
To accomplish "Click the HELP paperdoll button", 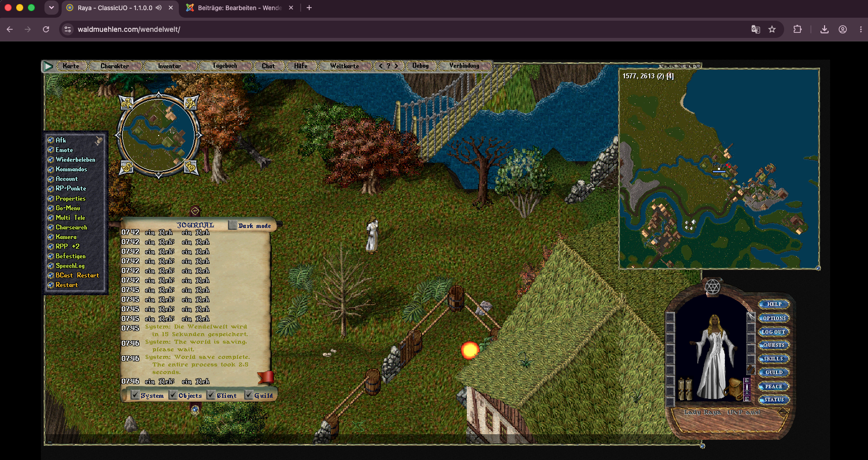I will pos(774,304).
